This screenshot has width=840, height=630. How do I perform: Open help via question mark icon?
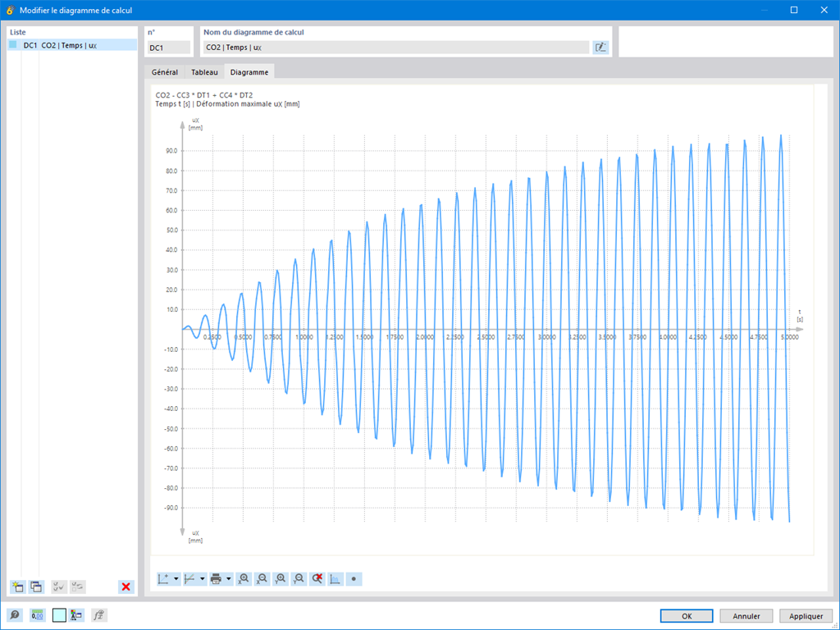[x=15, y=615]
